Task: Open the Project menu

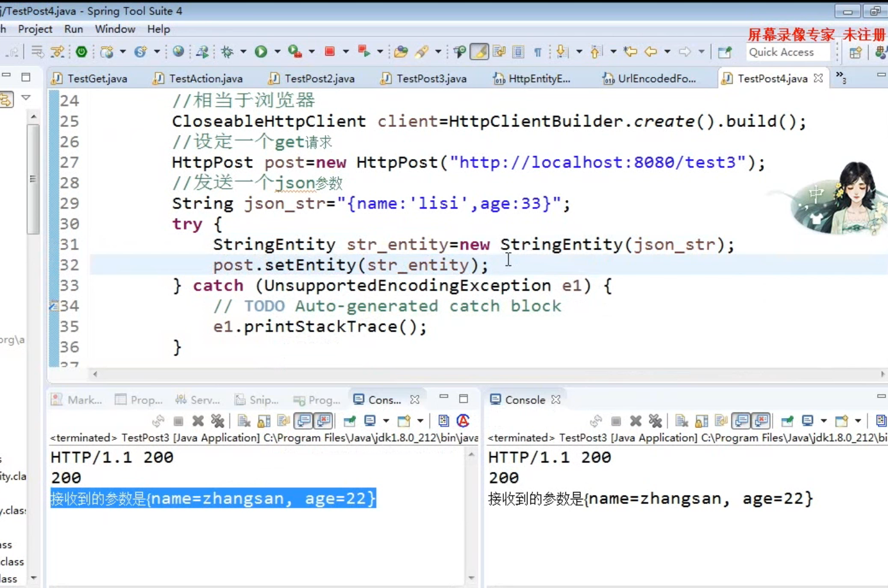Action: (35, 29)
